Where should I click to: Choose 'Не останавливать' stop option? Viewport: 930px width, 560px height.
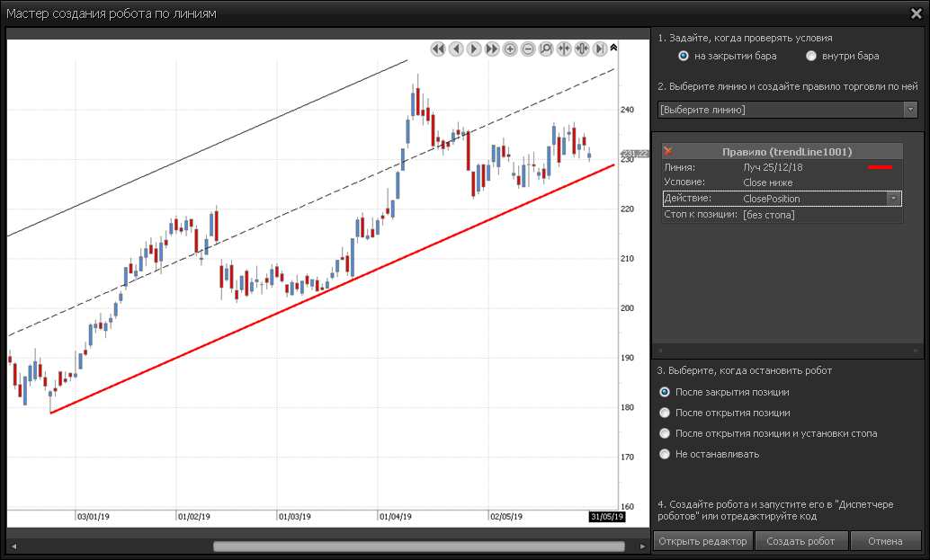(665, 454)
